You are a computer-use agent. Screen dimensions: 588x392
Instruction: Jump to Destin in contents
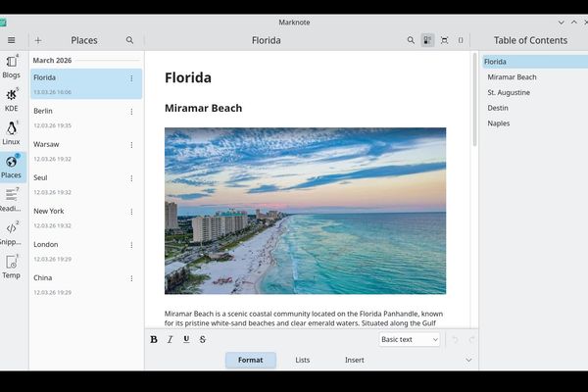click(535, 108)
